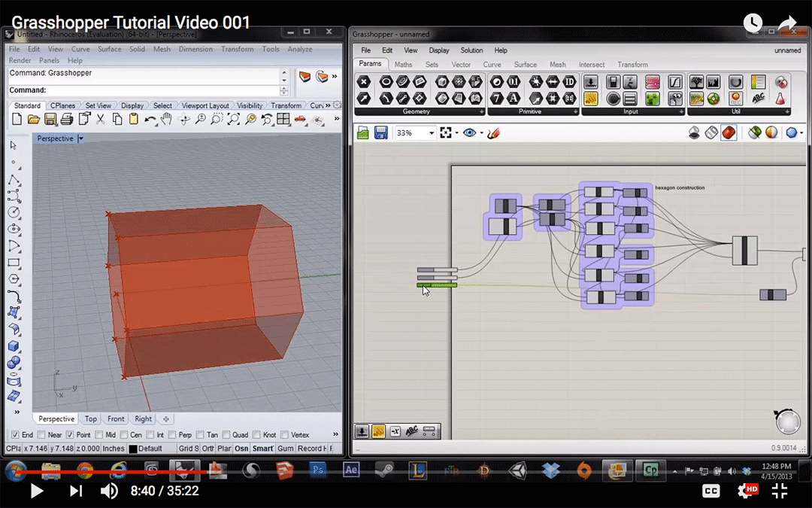Click the Print icon in Rhino toolbar
This screenshot has width=812, height=508.
click(x=67, y=120)
